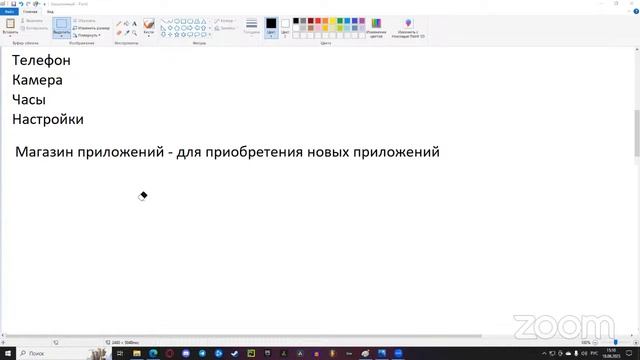Choose the Rectangle shape in the gallery
The width and height of the screenshot is (640, 360).
coord(183,21)
